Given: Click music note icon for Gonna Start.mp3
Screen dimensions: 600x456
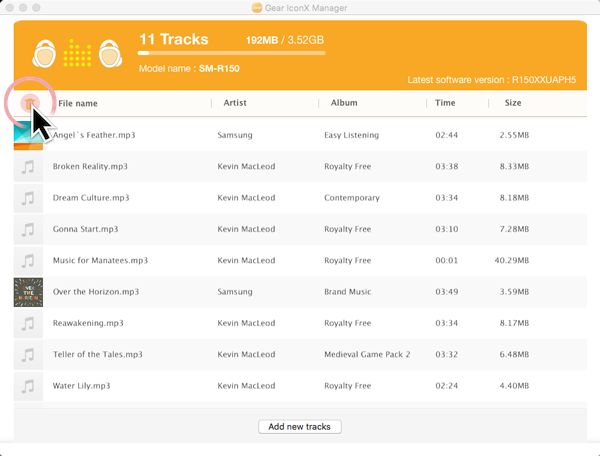Looking at the screenshot, I should [x=28, y=230].
